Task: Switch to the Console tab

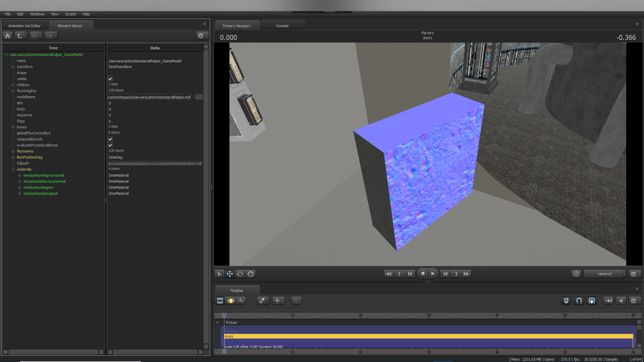Action: [282, 26]
